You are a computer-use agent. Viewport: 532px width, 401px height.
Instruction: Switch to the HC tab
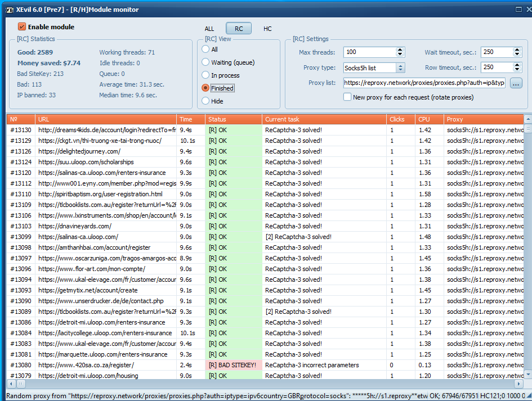point(267,29)
